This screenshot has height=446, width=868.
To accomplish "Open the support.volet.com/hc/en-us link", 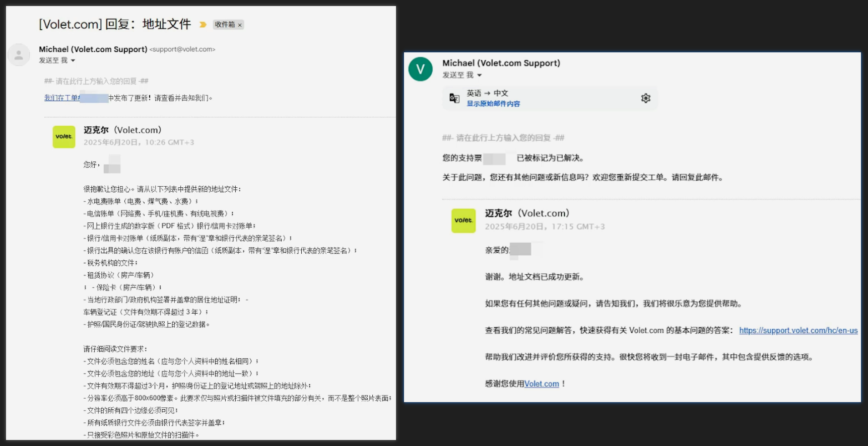I will [x=798, y=331].
